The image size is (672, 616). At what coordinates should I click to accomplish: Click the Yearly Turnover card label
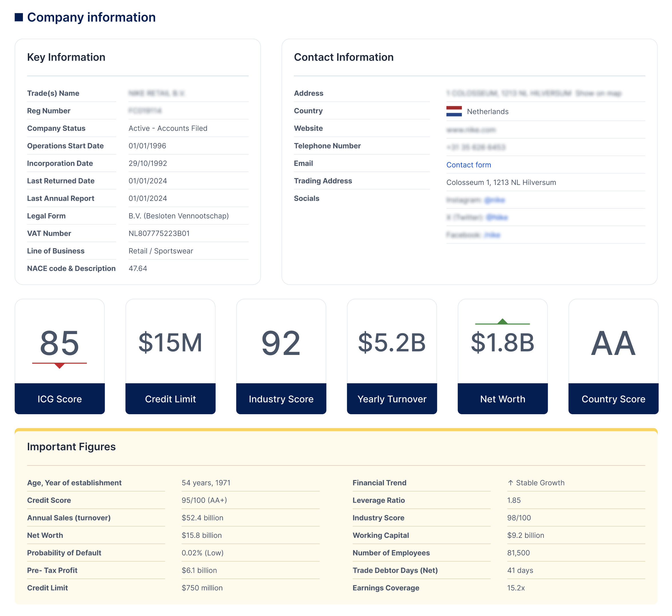[392, 399]
